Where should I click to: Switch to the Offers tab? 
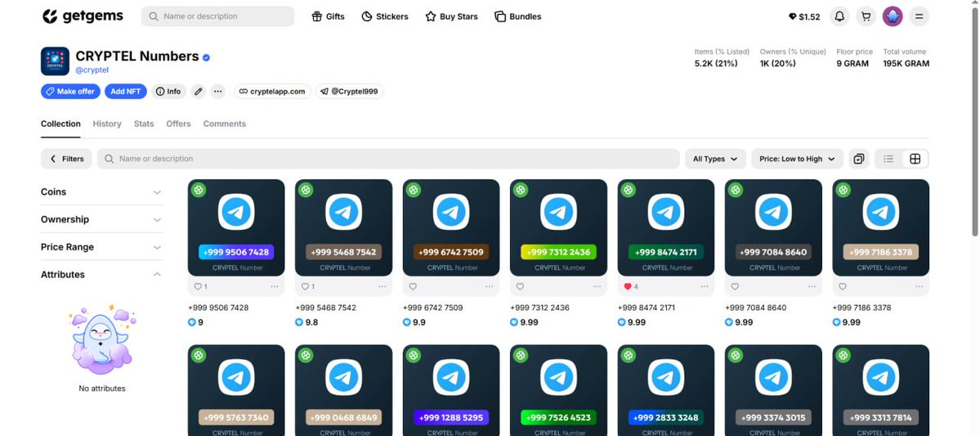click(178, 124)
